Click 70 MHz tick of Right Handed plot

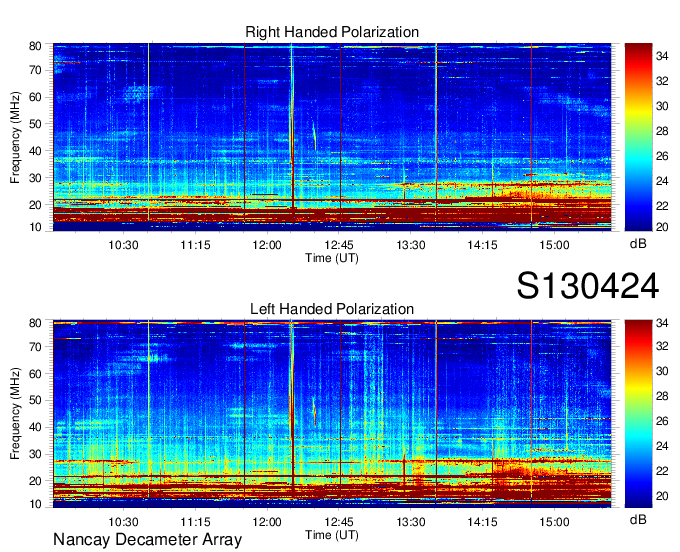click(35, 70)
